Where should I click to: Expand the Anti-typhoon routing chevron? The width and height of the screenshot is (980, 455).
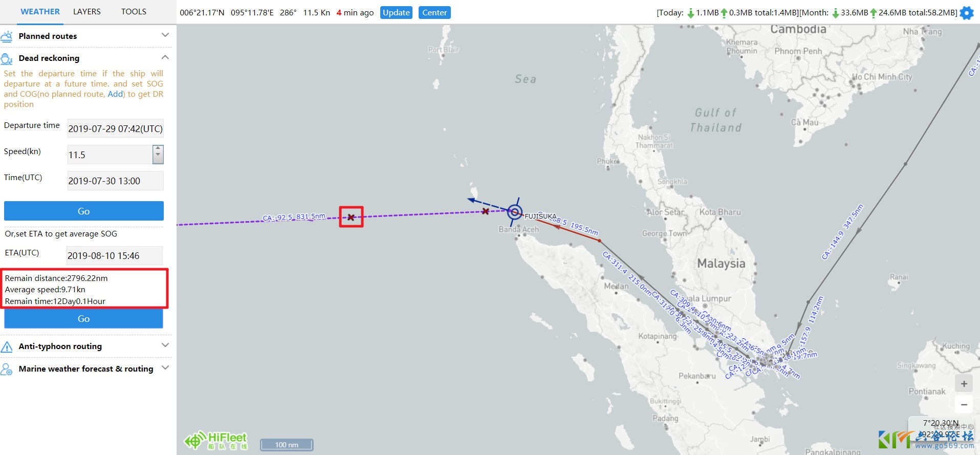[x=165, y=345]
